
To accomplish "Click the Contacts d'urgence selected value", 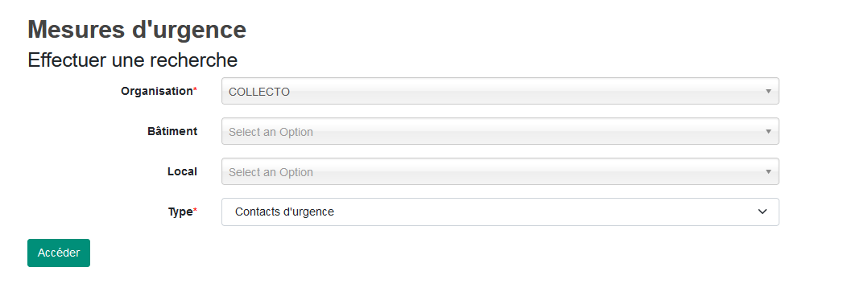I will pos(284,212).
